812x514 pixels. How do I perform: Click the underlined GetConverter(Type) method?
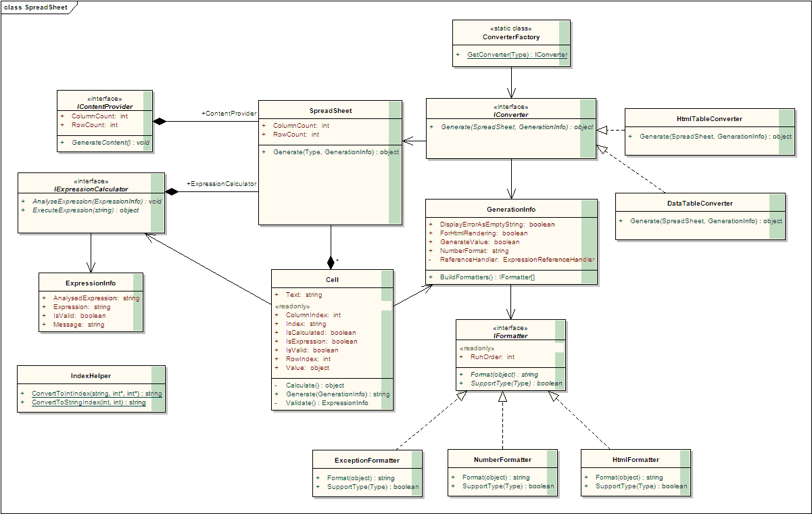(517, 55)
